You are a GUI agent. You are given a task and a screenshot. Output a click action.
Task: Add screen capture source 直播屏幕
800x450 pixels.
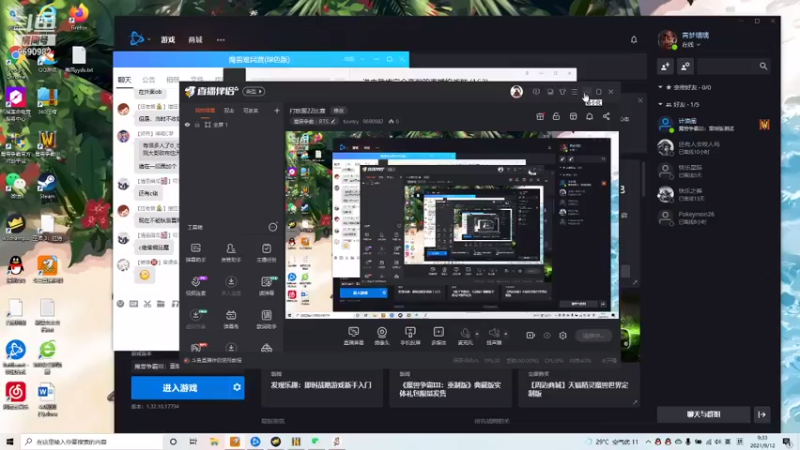coord(354,336)
